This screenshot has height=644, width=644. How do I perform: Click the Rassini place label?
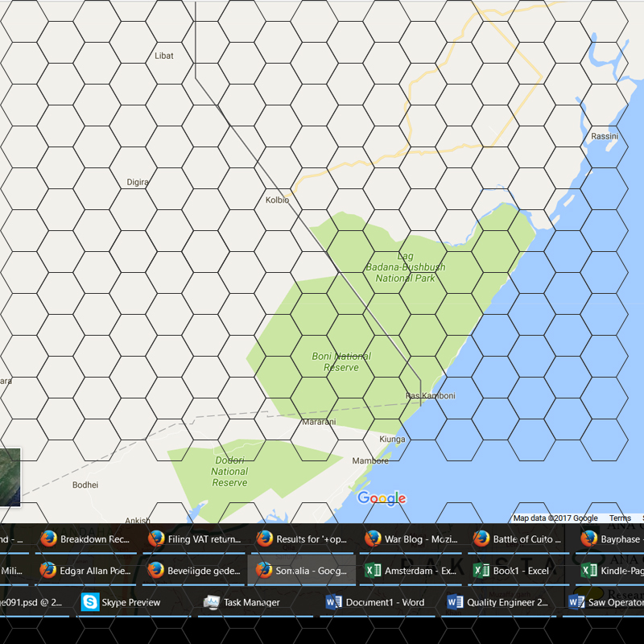point(605,136)
